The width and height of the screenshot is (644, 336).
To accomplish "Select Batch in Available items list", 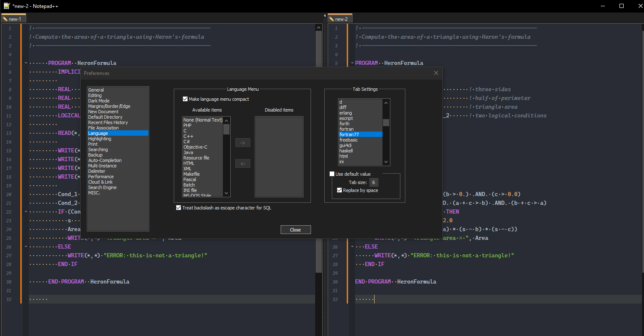I will pyautogui.click(x=203, y=185).
